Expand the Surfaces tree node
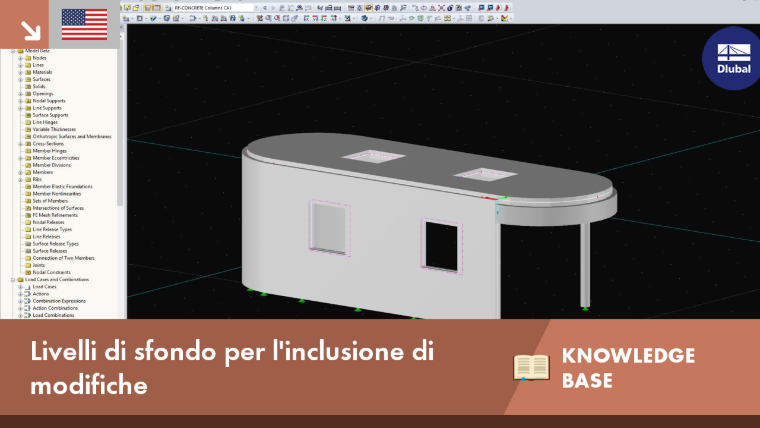760x428 pixels. (x=21, y=79)
